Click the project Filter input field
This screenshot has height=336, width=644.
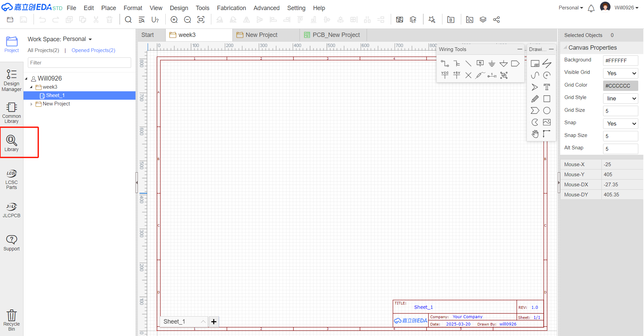tap(79, 63)
